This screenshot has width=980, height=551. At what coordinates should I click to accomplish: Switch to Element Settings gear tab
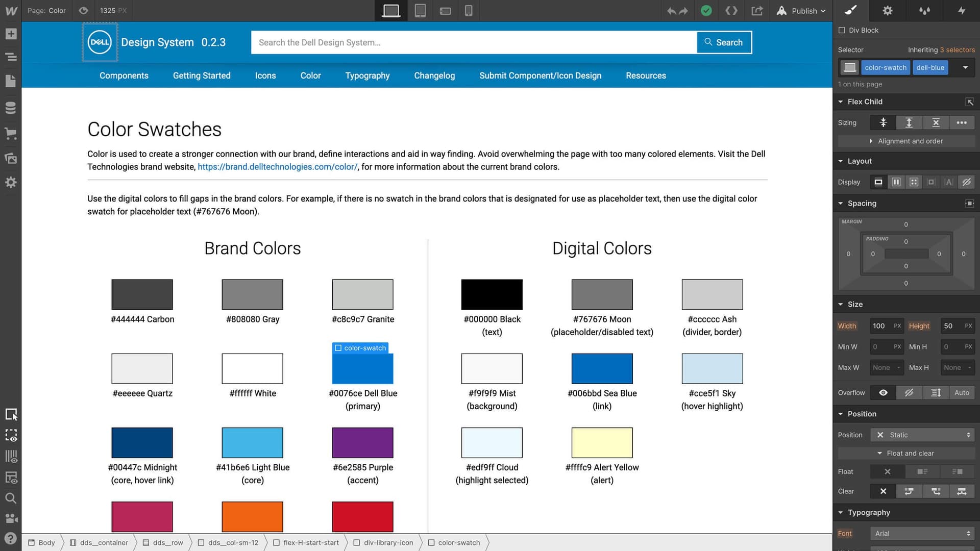(x=888, y=10)
